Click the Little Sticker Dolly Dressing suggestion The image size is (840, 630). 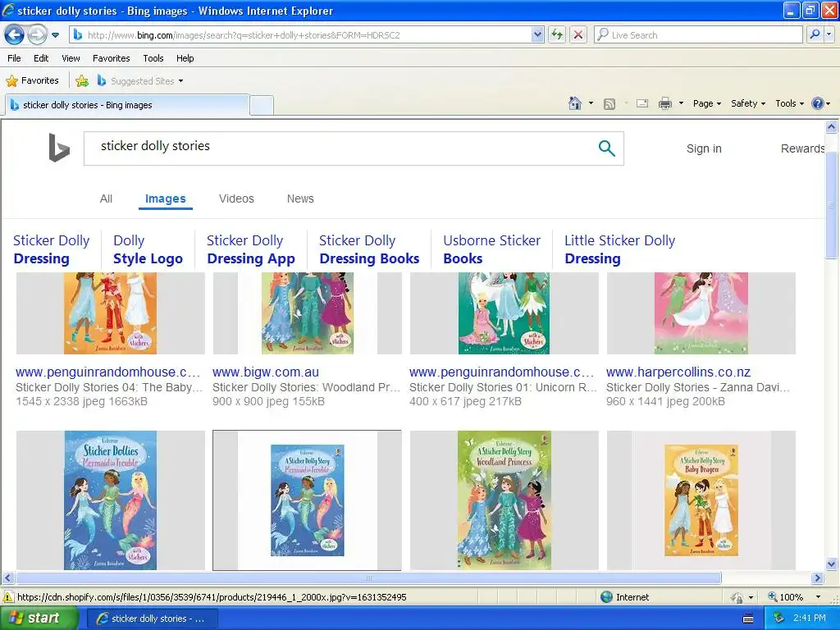[620, 249]
